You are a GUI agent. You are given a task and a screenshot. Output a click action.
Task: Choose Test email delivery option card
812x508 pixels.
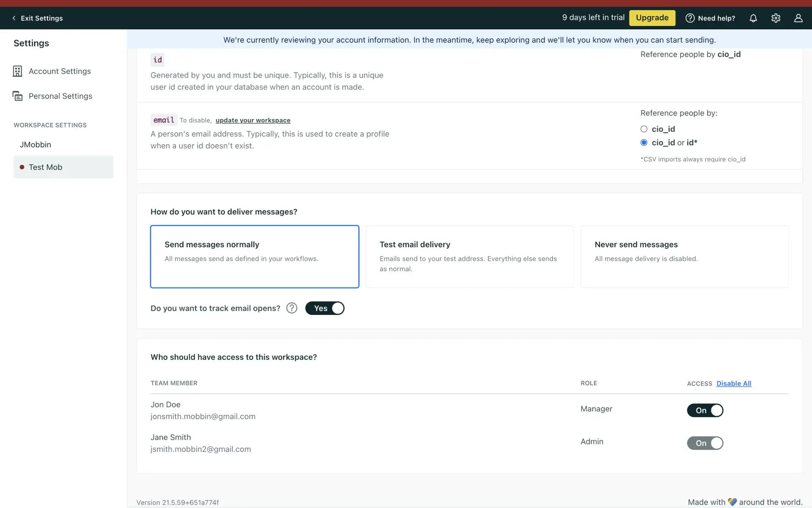pyautogui.click(x=469, y=257)
